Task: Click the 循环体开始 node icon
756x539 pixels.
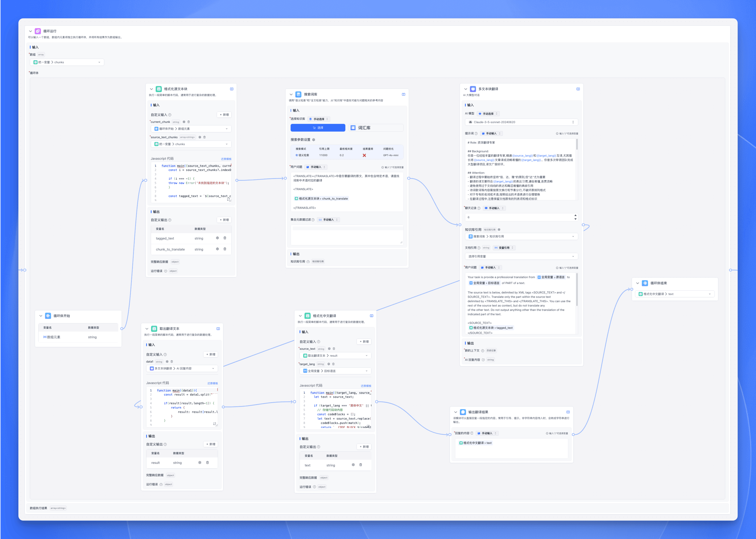Action: [48, 316]
